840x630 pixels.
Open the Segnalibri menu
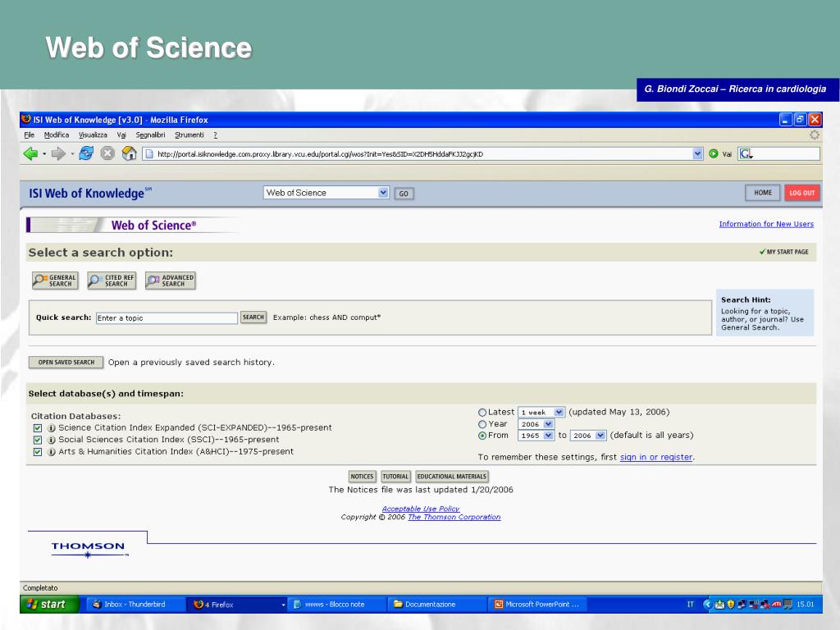pos(151,135)
